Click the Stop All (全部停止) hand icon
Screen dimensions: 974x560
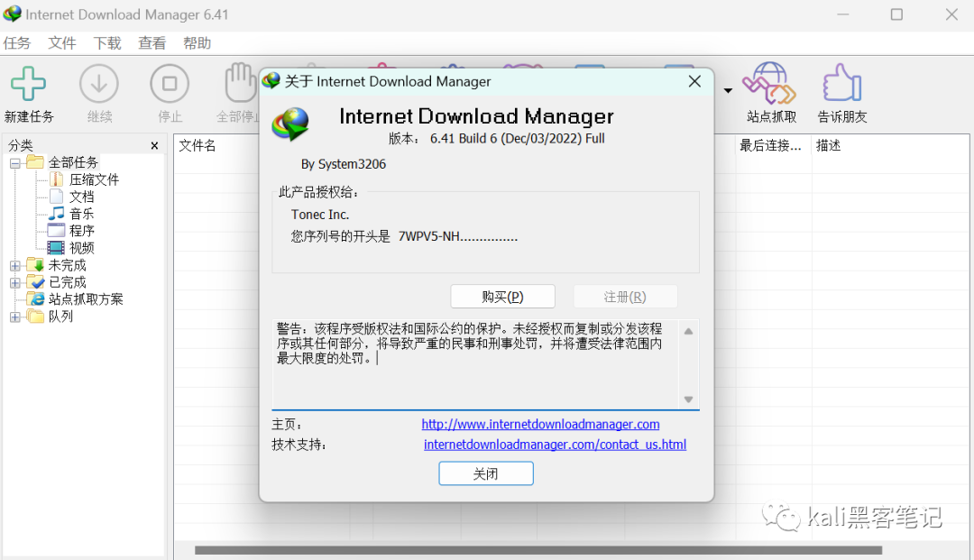pyautogui.click(x=241, y=83)
